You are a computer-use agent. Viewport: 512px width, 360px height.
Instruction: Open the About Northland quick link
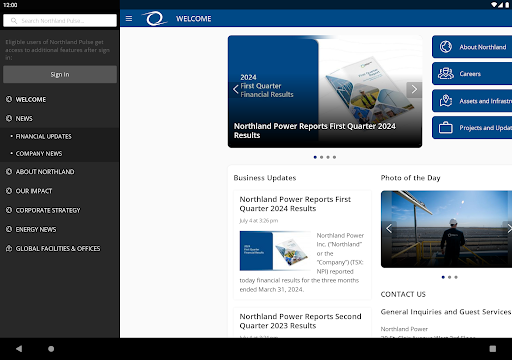coord(472,47)
